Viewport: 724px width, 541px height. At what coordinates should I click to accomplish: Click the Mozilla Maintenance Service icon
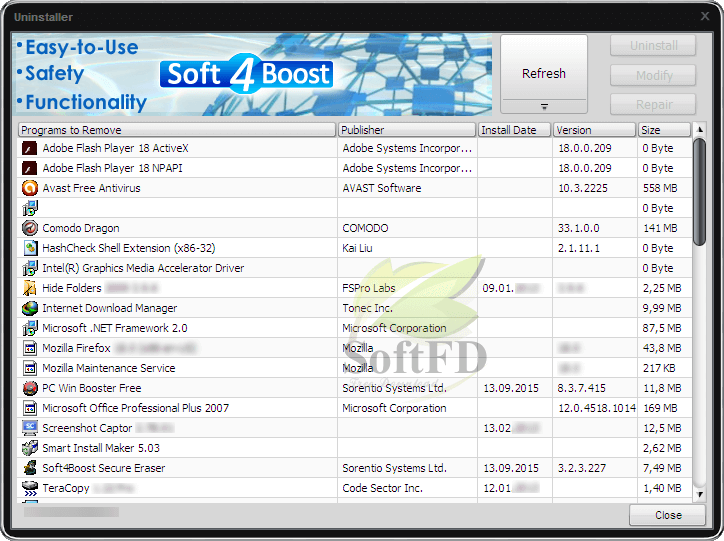click(30, 368)
